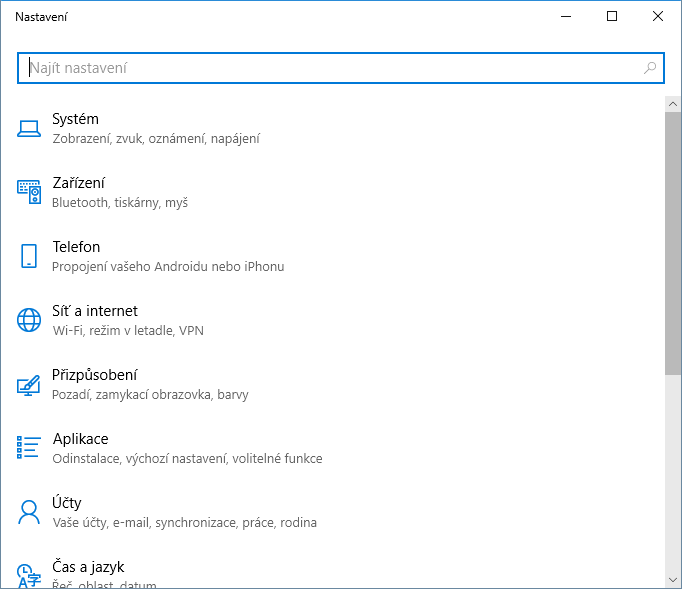Click the Aplikace list icon

29,448
